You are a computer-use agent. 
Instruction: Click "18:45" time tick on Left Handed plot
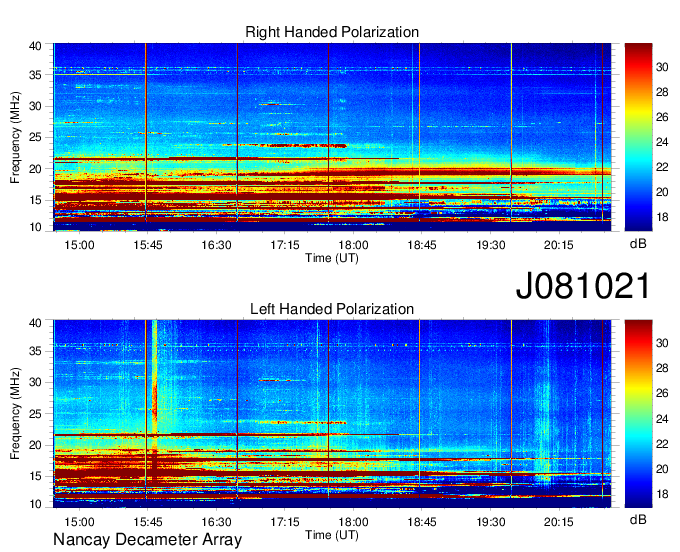422,522
